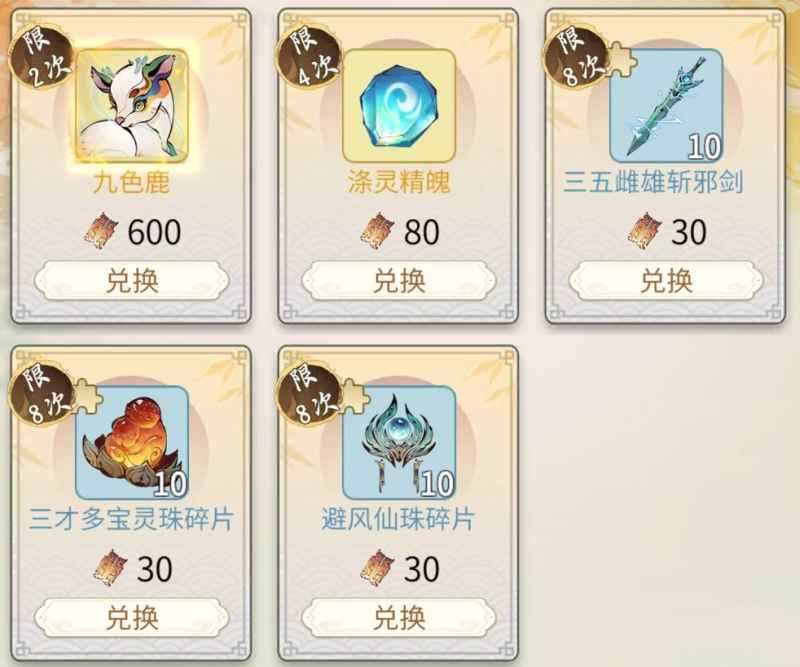Select the 避风仙珠碎片 pearl icon
Screen dimensions: 800x667
[x=399, y=442]
